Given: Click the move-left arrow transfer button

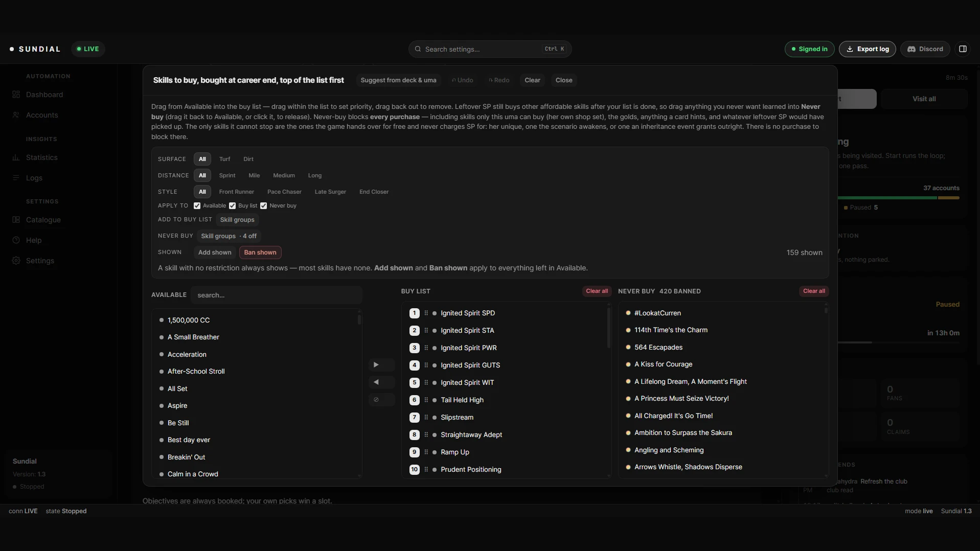Looking at the screenshot, I should tap(381, 382).
